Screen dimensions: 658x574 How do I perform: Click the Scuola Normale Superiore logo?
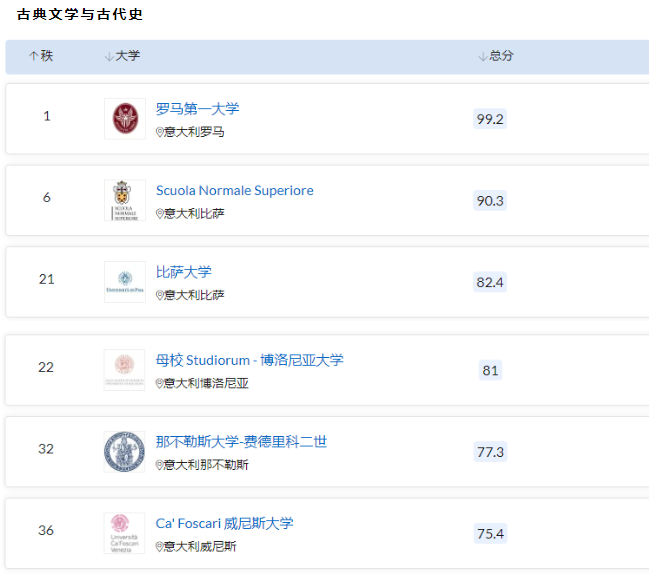[125, 200]
